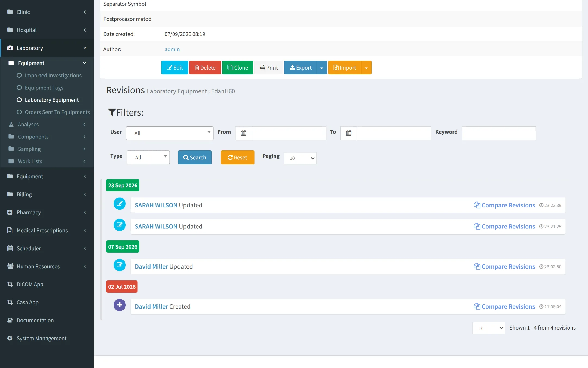Click edit icon for 23:22:39 revision
The image size is (588, 368).
(120, 204)
